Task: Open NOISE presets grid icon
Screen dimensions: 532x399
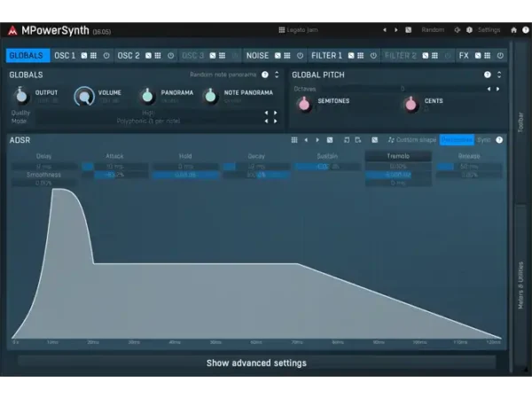Action: pos(287,56)
